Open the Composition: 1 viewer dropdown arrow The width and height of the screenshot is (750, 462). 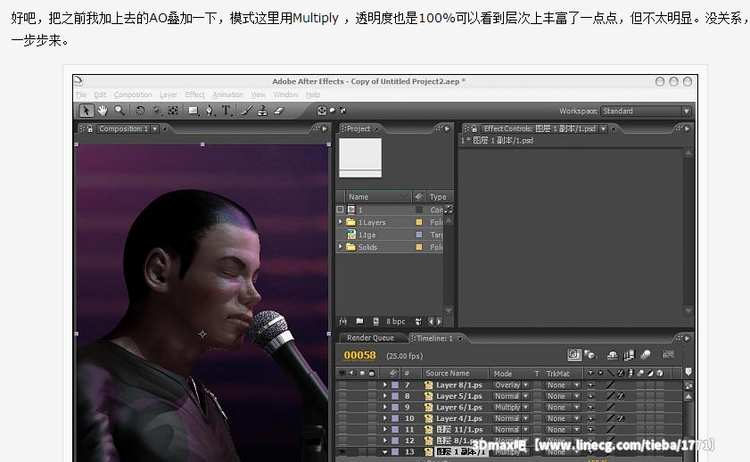point(154,129)
